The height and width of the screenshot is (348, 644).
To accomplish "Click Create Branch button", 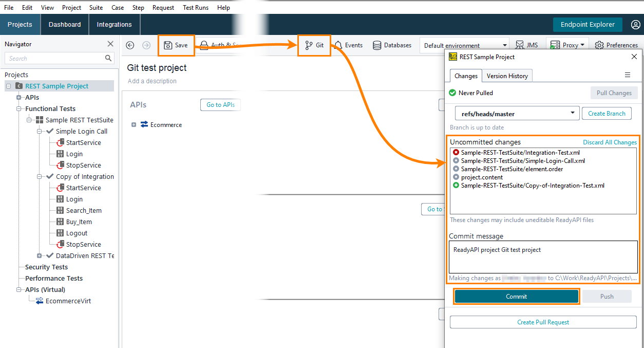I will (x=607, y=114).
